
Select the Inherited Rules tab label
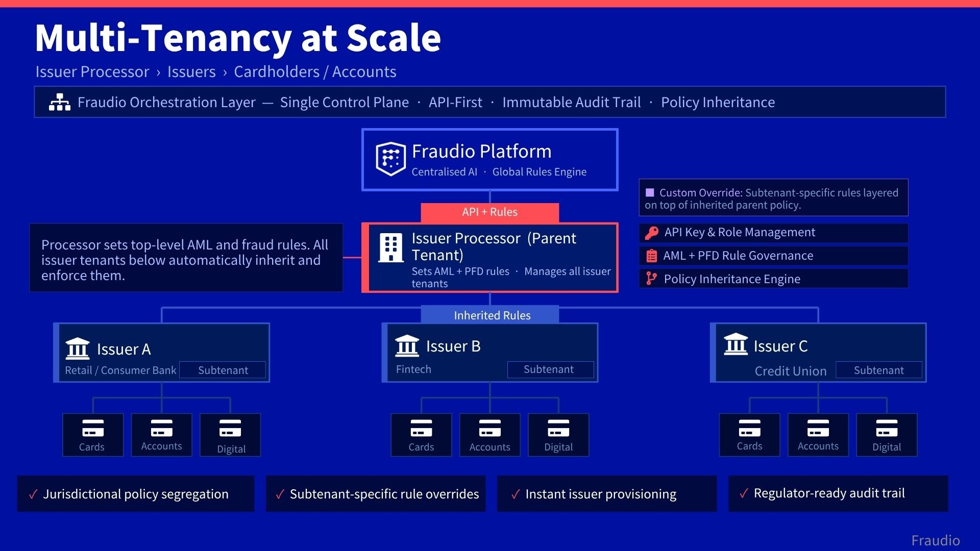[492, 315]
